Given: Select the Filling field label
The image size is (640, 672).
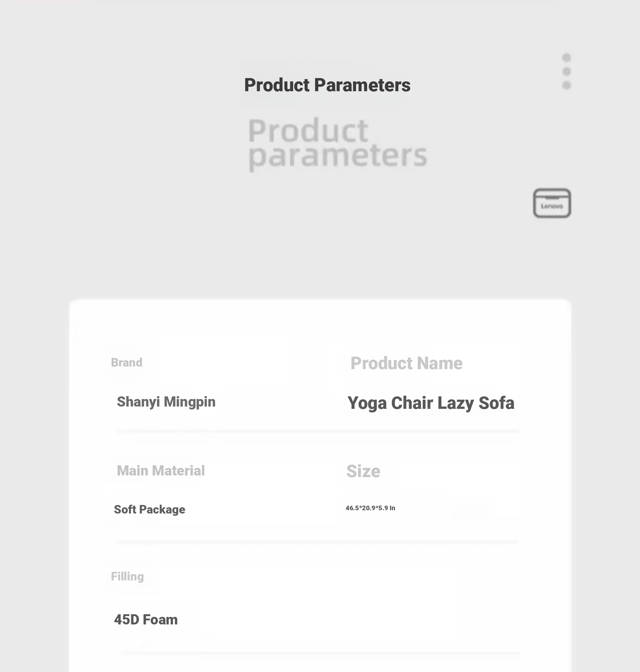Looking at the screenshot, I should pyautogui.click(x=127, y=577).
